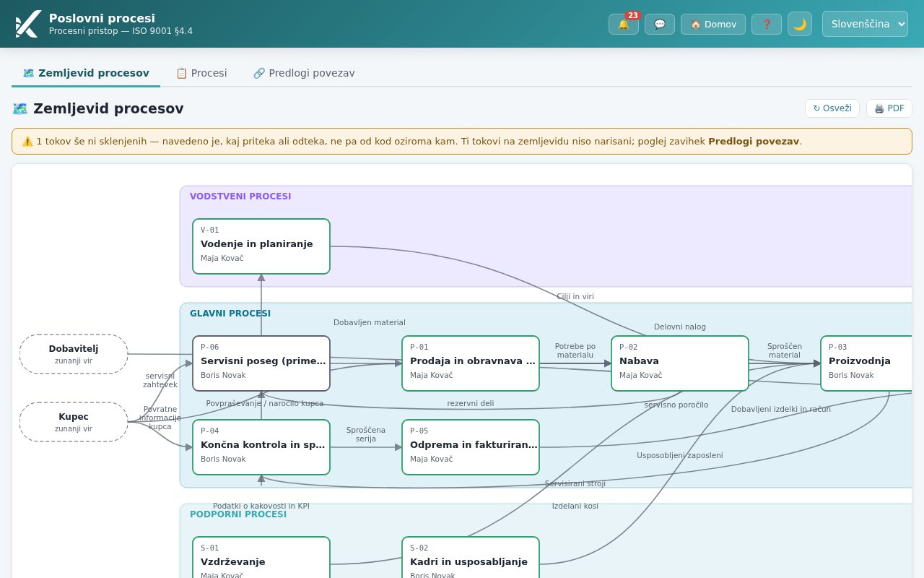924x578 pixels.
Task: Open the Slovenščina language dropdown
Action: (x=865, y=24)
